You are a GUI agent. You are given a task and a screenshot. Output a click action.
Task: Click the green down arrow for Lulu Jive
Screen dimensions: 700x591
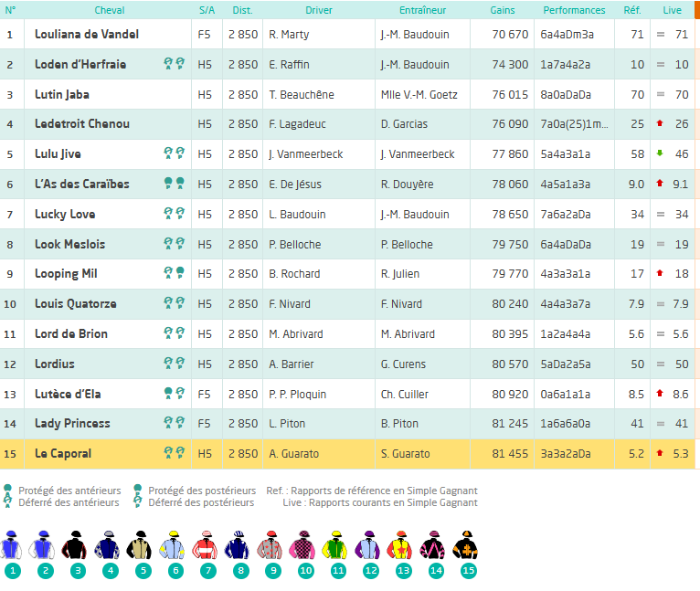[x=660, y=153]
